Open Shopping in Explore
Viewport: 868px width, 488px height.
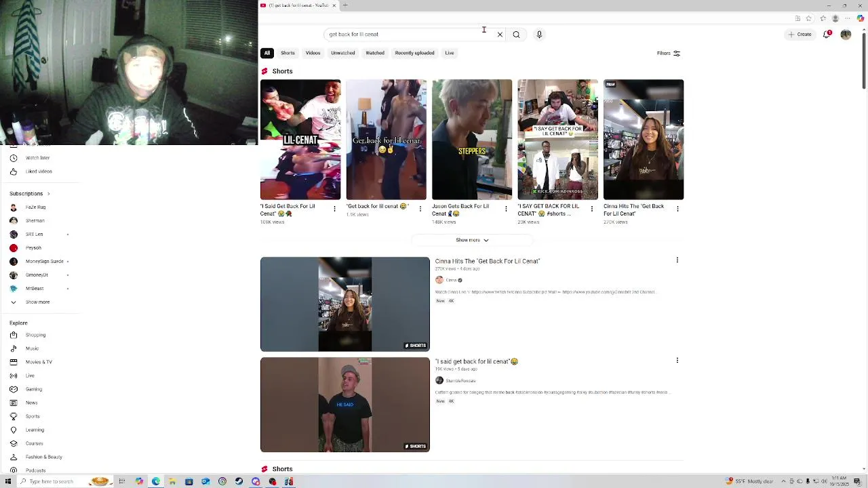[x=36, y=335]
